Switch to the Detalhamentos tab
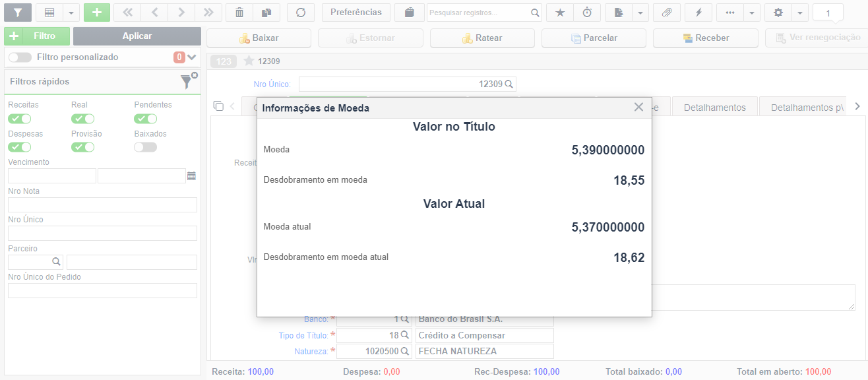The image size is (868, 380). pyautogui.click(x=715, y=108)
